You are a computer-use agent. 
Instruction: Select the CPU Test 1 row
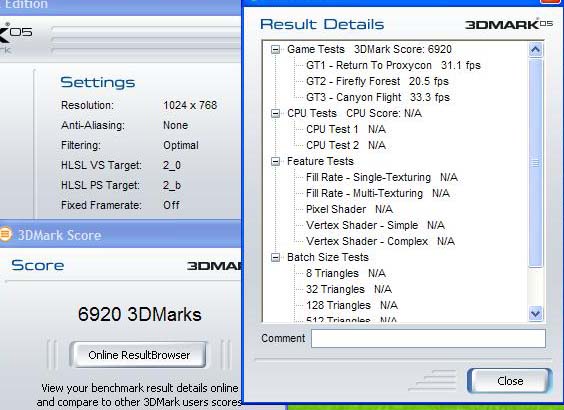pyautogui.click(x=346, y=129)
